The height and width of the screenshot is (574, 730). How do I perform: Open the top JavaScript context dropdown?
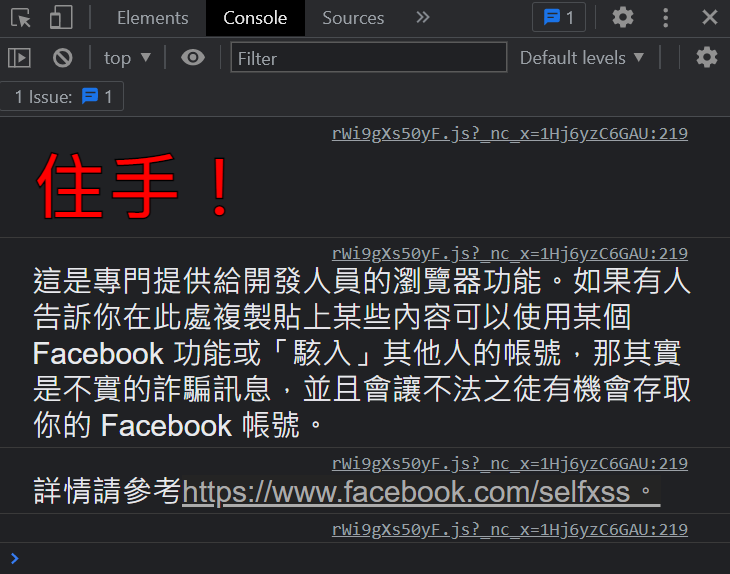(127, 58)
